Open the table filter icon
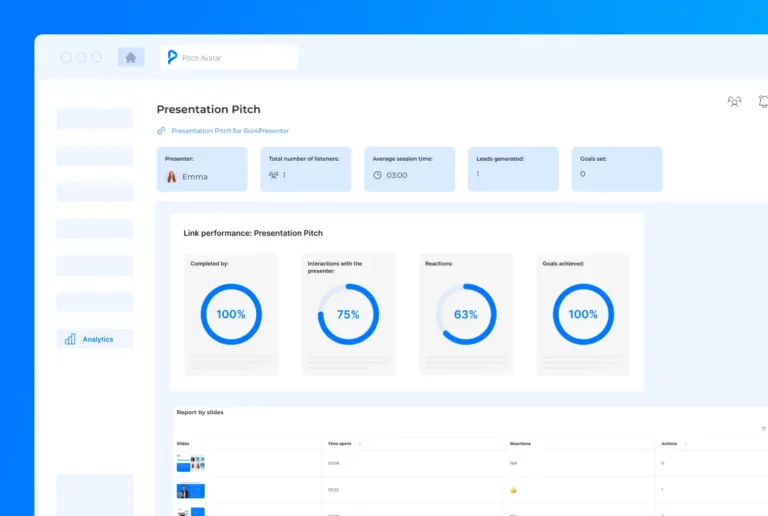 coord(763,428)
